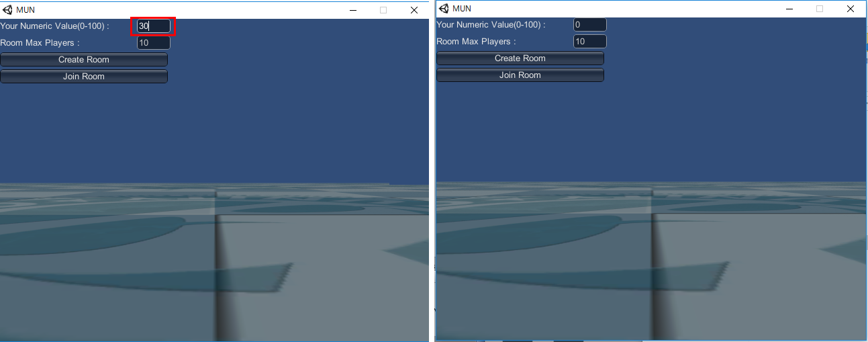Click Unity icon in left window title bar
This screenshot has height=342, width=868.
[7, 9]
